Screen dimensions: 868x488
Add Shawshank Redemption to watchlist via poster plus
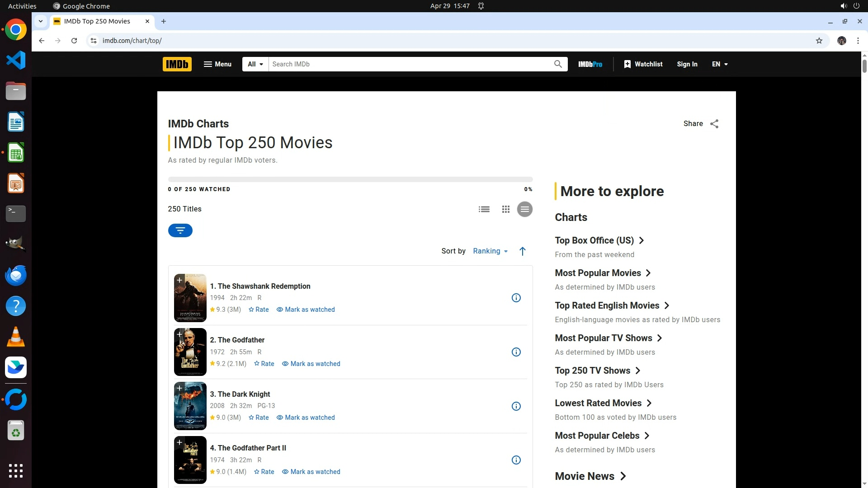point(179,280)
